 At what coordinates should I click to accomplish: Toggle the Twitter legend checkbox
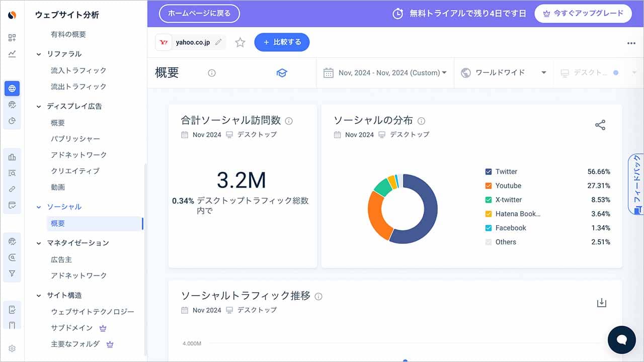[x=488, y=171]
